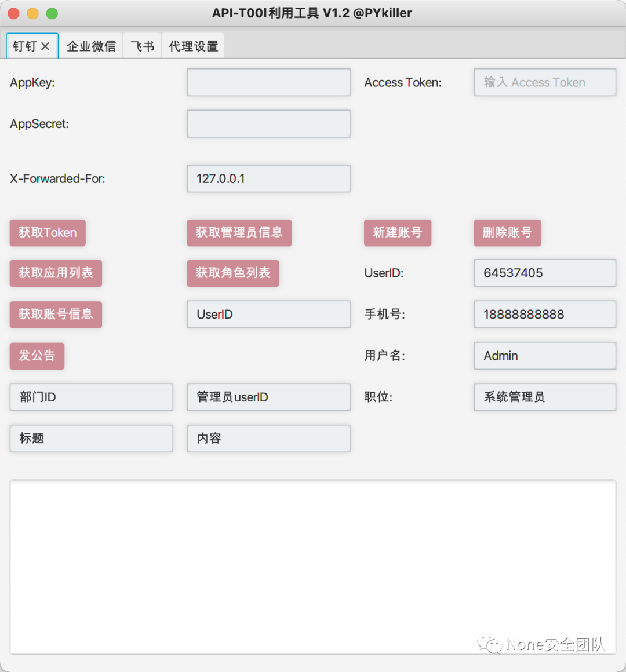Click the UserID placeholder field beside 获取账号信息

coord(268,315)
